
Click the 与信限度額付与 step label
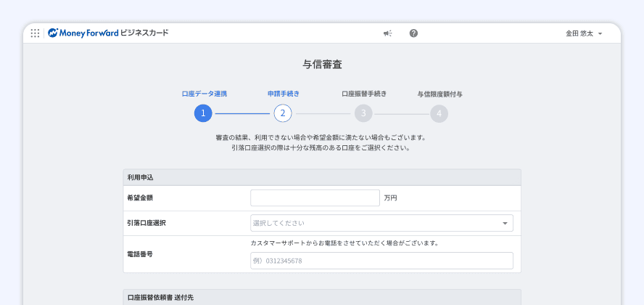[439, 94]
